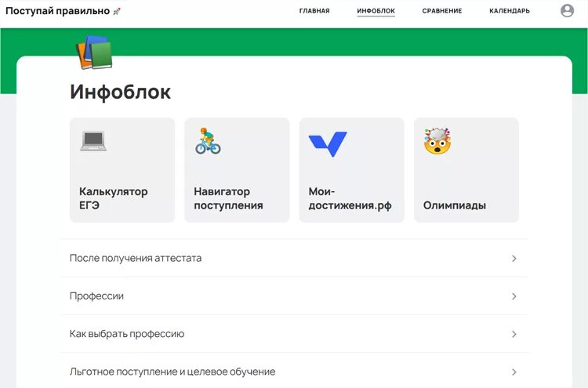Click the cyclist icon on Навигатор поступления card

point(208,141)
